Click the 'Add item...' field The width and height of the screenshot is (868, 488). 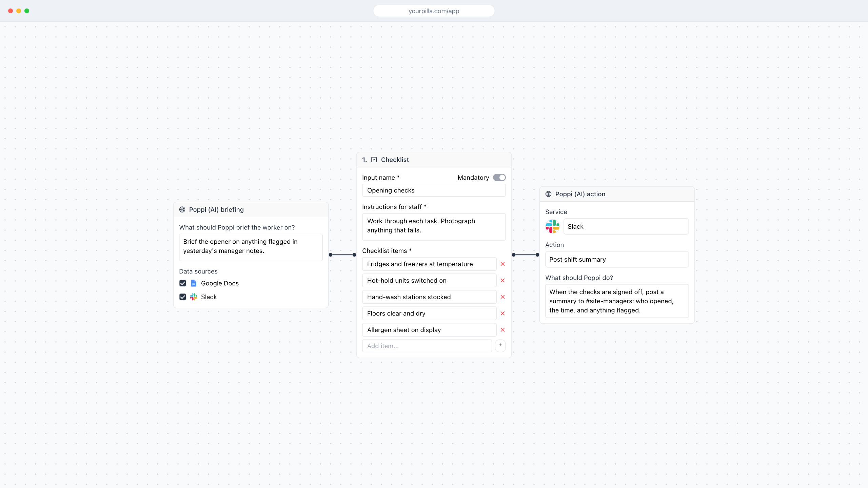click(x=427, y=346)
